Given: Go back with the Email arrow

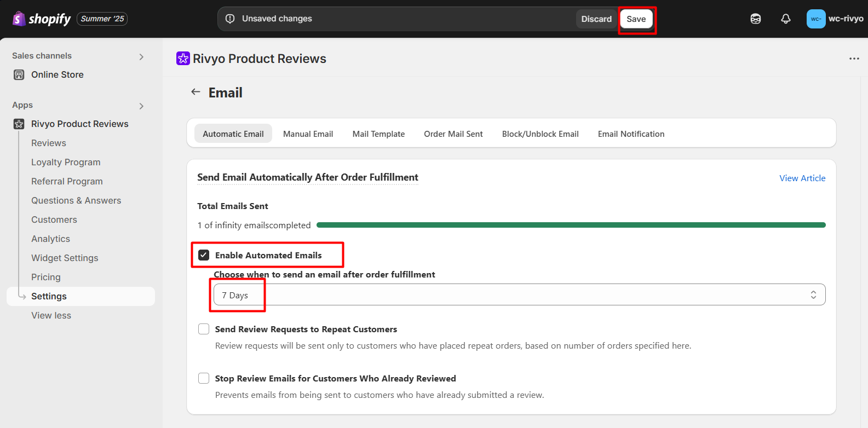Looking at the screenshot, I should [196, 92].
